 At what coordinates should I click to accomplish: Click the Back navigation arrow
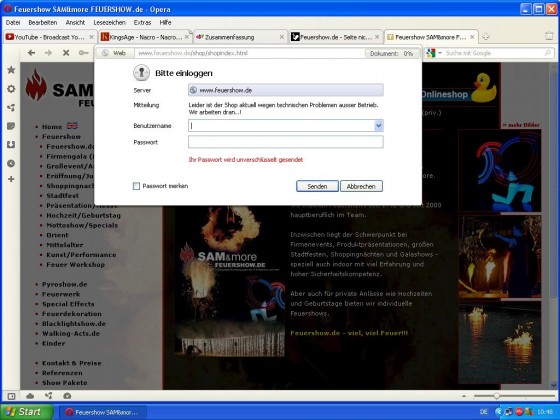pyautogui.click(x=31, y=53)
